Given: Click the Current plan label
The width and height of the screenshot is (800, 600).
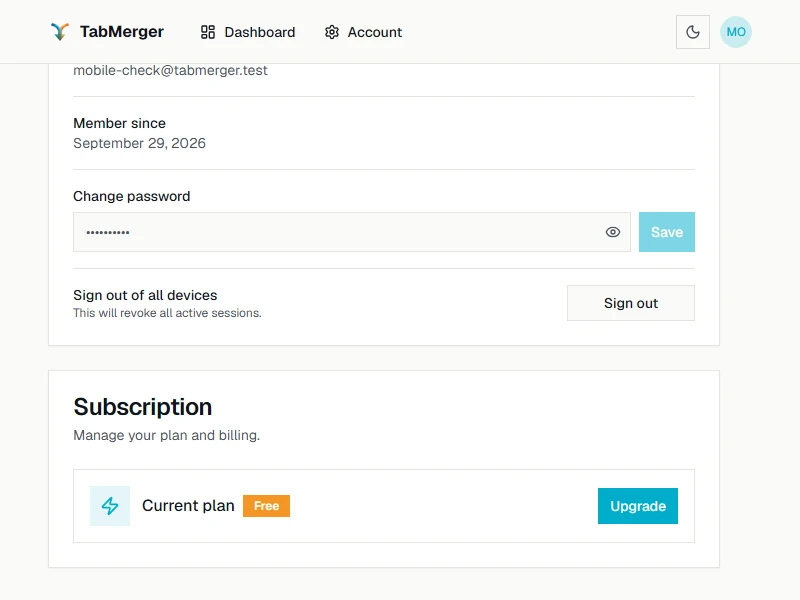Looking at the screenshot, I should (188, 506).
